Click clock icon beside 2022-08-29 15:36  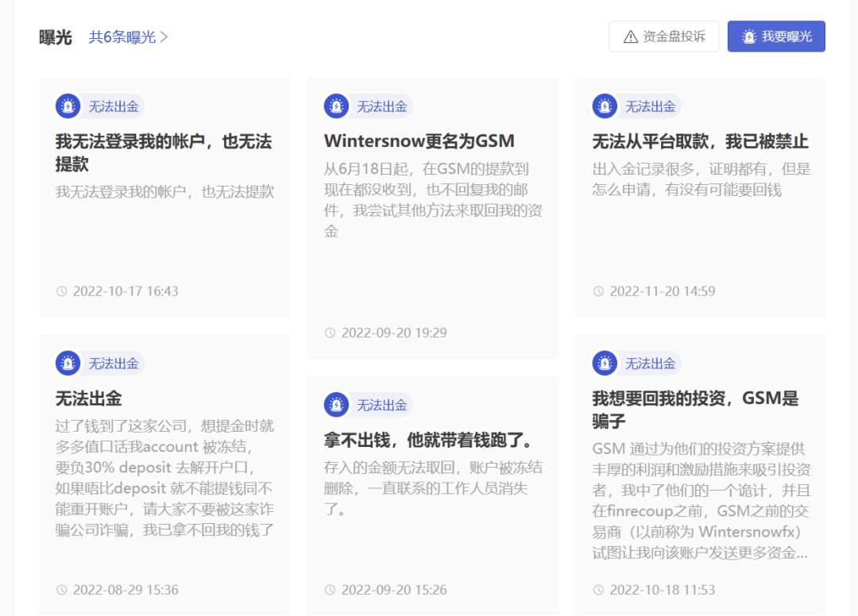[x=62, y=590]
